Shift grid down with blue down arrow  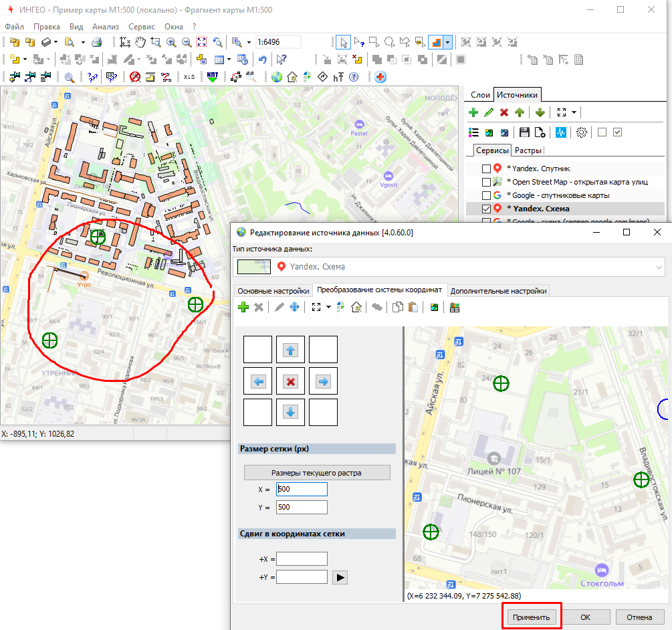click(291, 412)
